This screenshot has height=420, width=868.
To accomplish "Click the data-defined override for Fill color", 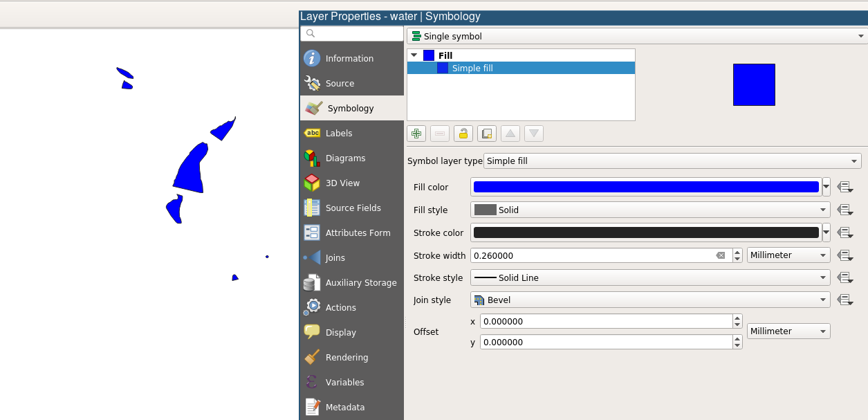I will coord(844,187).
